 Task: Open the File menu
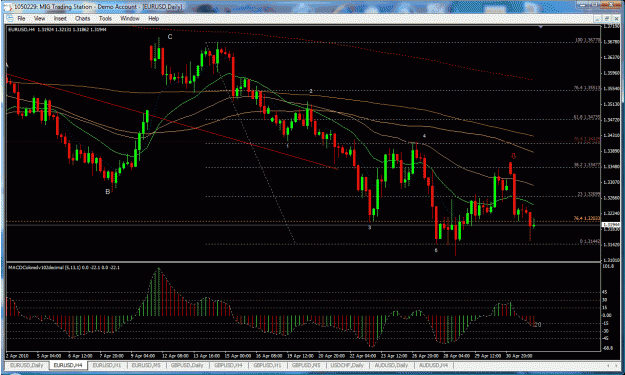click(x=21, y=18)
